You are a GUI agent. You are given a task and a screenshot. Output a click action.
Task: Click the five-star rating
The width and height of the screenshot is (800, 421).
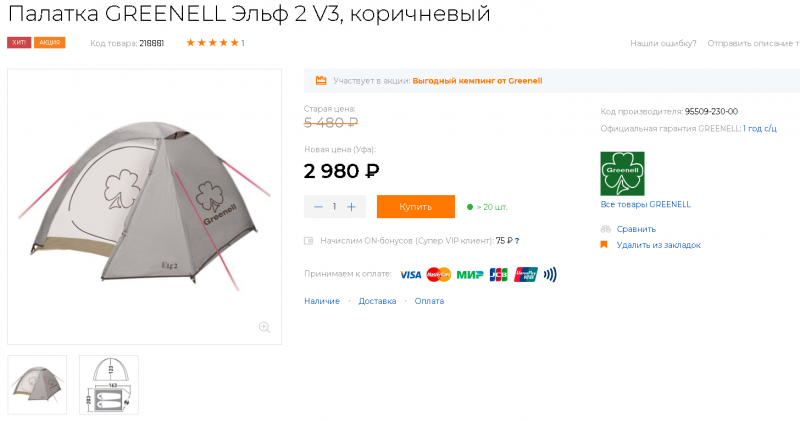[212, 43]
